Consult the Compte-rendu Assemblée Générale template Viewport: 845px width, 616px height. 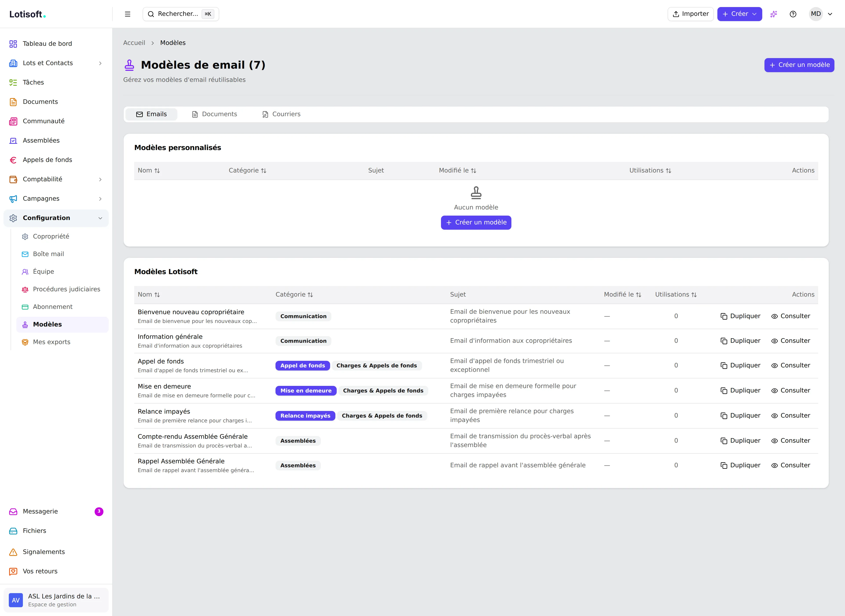pos(791,440)
